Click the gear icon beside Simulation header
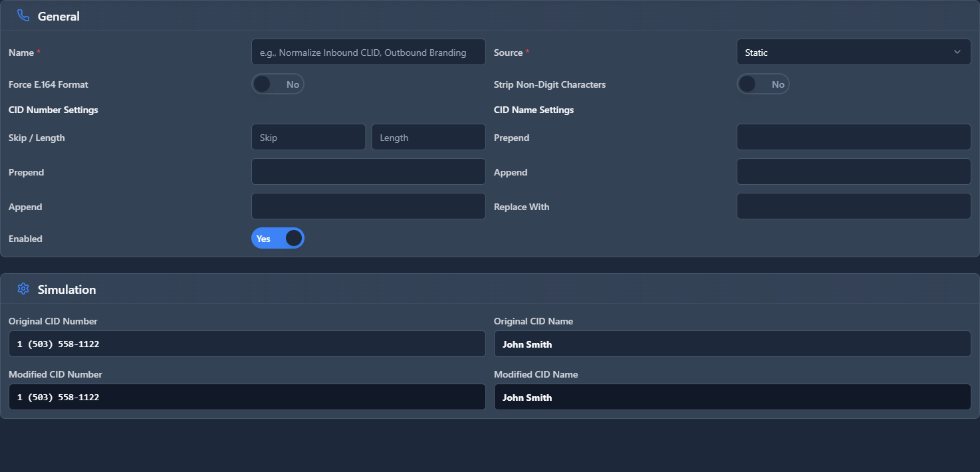Viewport: 980px width, 472px height. (23, 289)
